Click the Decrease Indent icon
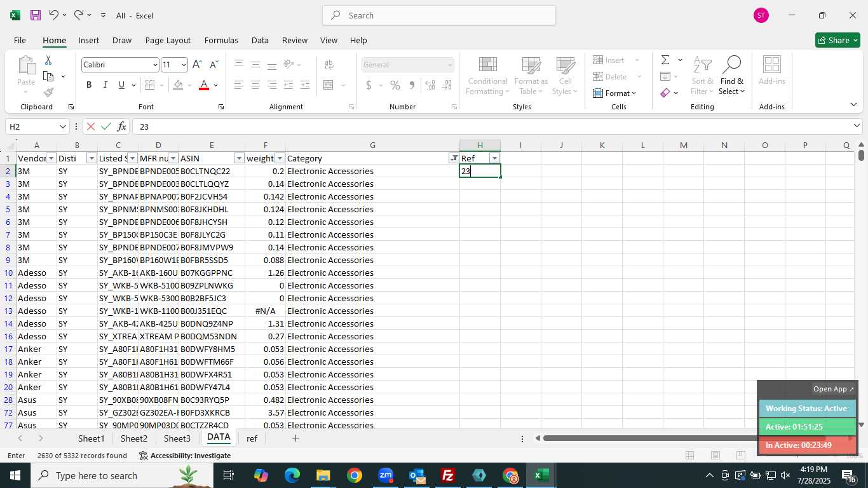This screenshot has width=868, height=488. click(x=288, y=85)
